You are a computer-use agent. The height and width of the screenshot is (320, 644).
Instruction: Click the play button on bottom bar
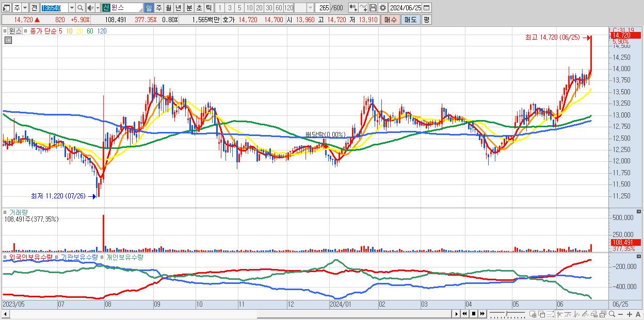tap(457, 314)
